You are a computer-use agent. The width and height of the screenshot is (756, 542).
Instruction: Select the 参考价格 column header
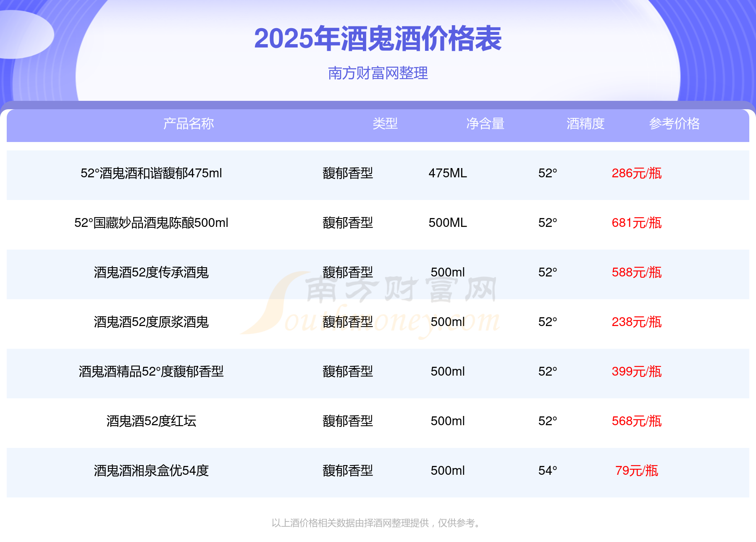(x=675, y=124)
